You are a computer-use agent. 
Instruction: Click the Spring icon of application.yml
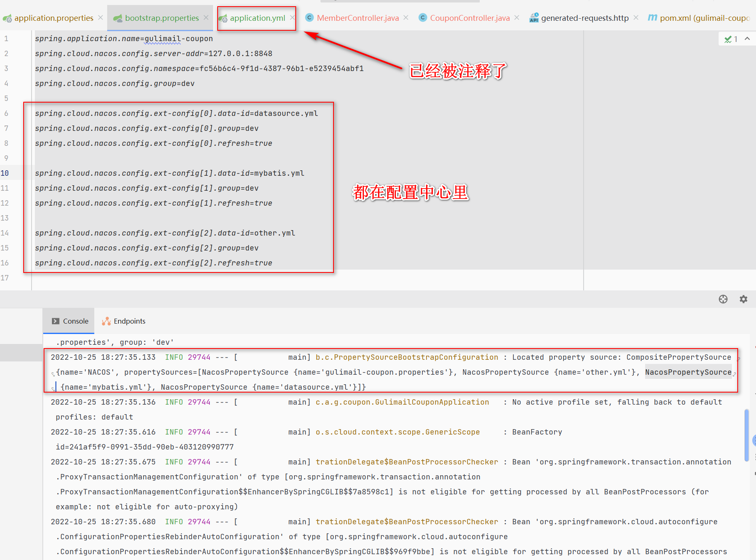223,18
